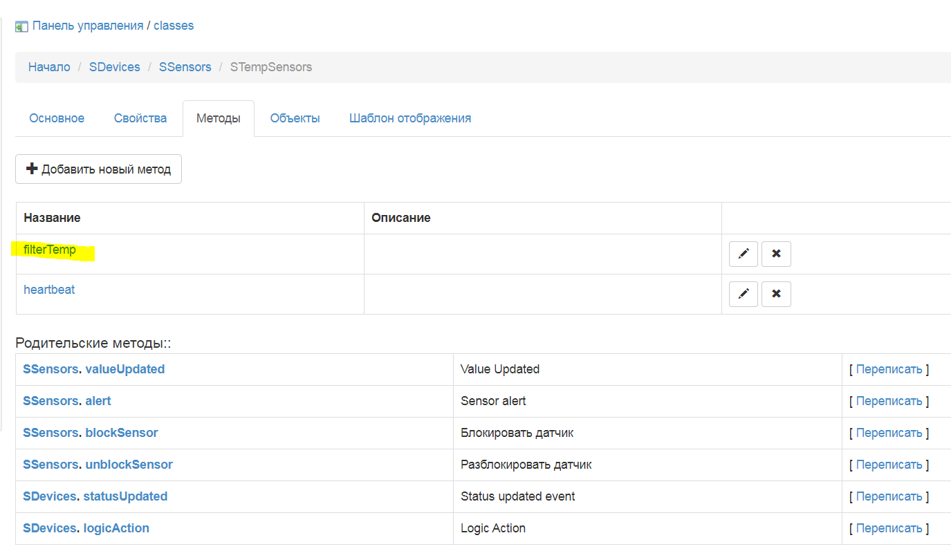The width and height of the screenshot is (951, 560).
Task: Click Переписать for the blockSensor method
Action: tap(889, 433)
